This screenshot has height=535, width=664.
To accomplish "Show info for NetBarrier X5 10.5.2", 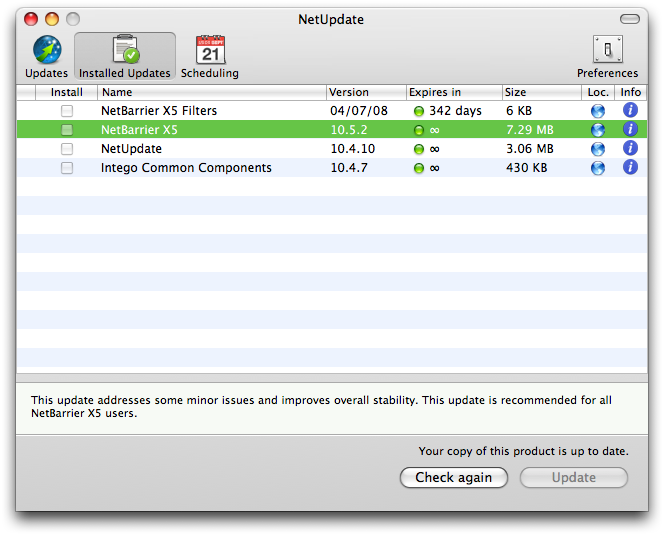I will coord(630,129).
